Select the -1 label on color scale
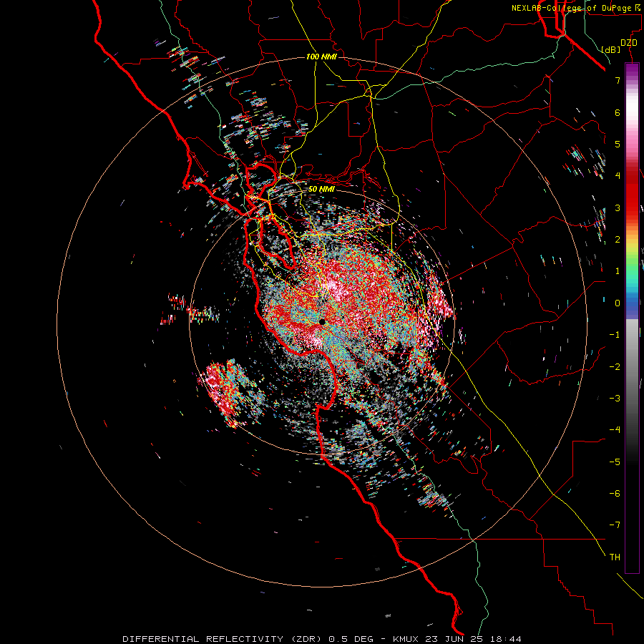Image resolution: width=644 pixels, height=644 pixels. click(615, 335)
